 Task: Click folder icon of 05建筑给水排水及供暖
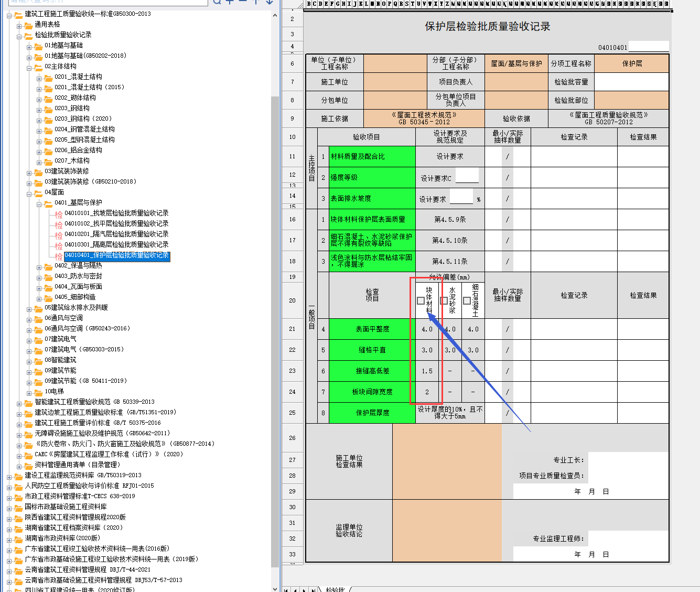(38, 308)
